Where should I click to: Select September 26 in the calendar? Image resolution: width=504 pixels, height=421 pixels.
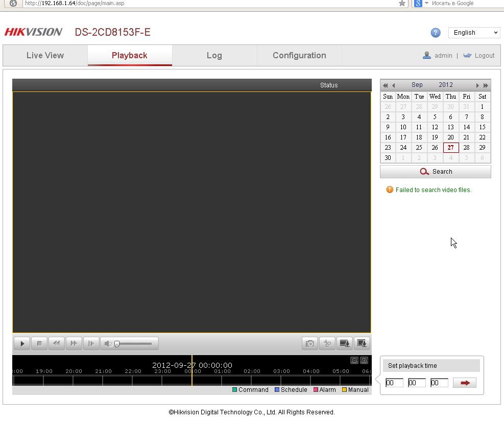pyautogui.click(x=435, y=148)
